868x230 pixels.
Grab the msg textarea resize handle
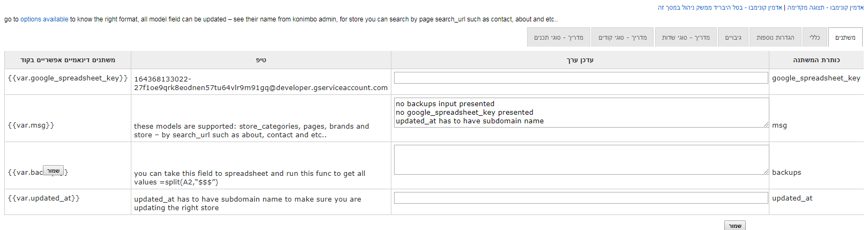766,125
